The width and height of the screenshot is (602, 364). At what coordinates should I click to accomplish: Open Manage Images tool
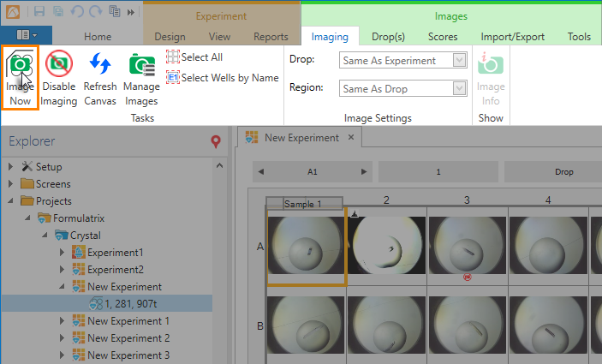tap(141, 78)
